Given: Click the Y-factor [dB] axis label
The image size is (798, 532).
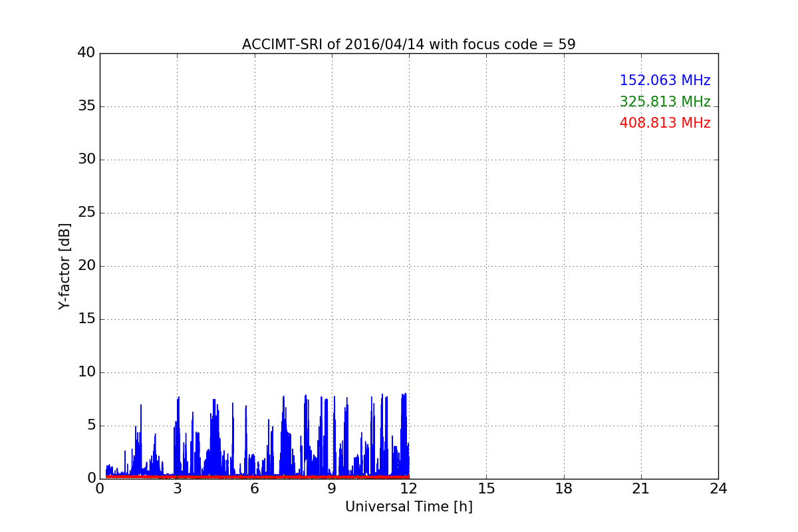Looking at the screenshot, I should [64, 266].
